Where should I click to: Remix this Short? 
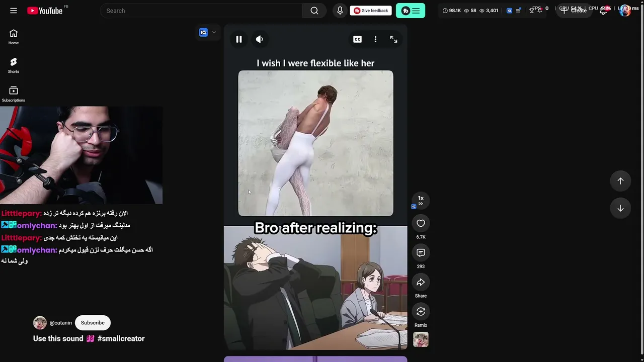tap(421, 312)
